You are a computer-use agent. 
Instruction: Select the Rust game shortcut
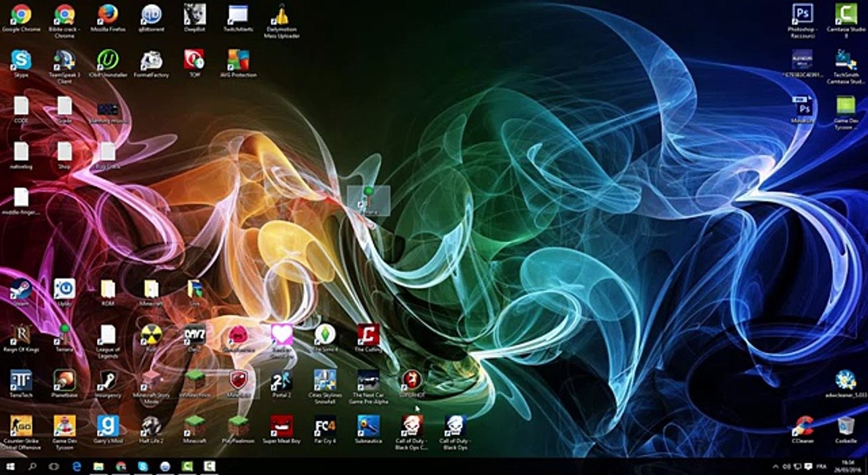click(151, 338)
